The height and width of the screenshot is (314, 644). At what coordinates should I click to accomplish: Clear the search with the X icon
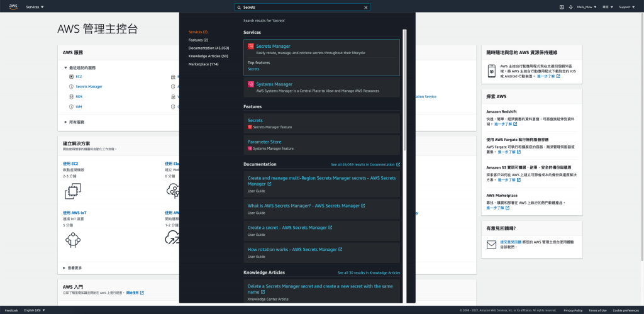tap(365, 8)
